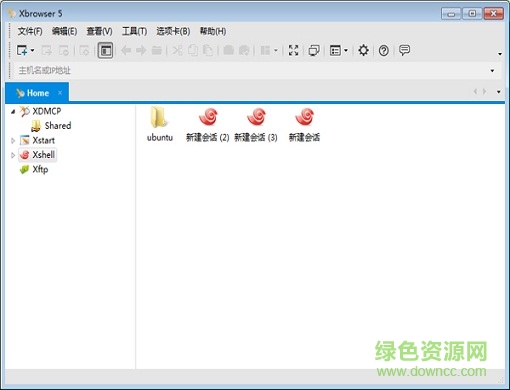The height and width of the screenshot is (390, 510).
Task: Click the previous tab scroll arrow
Action: tap(475, 91)
